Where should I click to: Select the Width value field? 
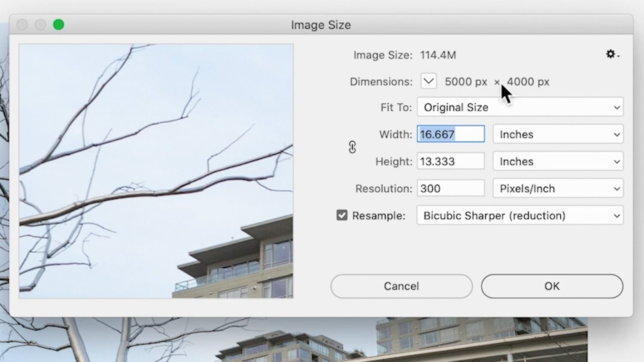click(450, 134)
